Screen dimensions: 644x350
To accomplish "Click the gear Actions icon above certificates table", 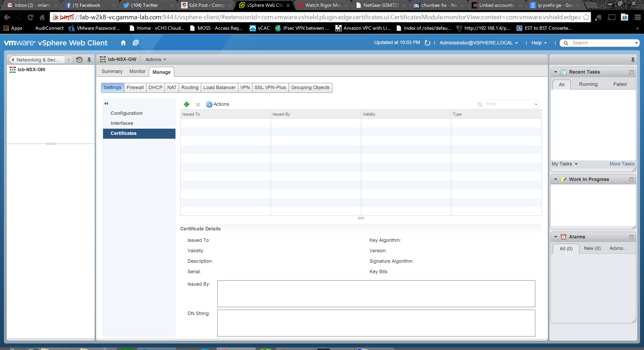I will 209,104.
